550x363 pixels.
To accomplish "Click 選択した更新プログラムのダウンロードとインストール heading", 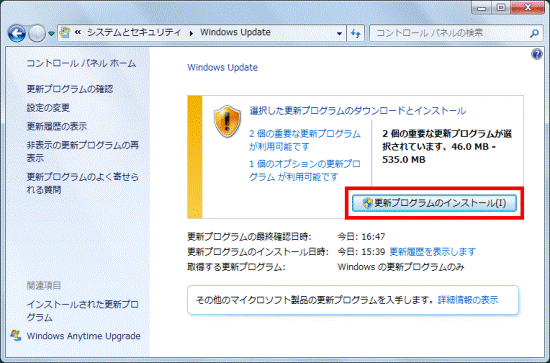I will [358, 111].
